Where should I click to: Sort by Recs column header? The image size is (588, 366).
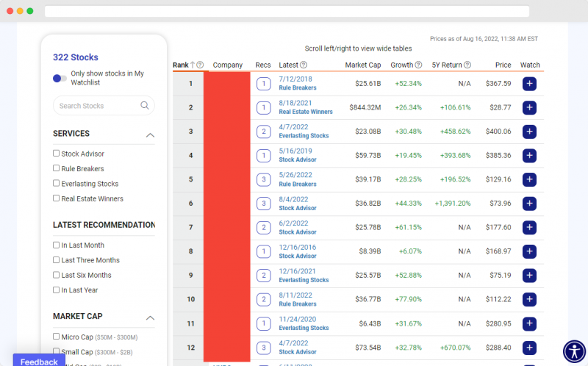click(x=263, y=65)
